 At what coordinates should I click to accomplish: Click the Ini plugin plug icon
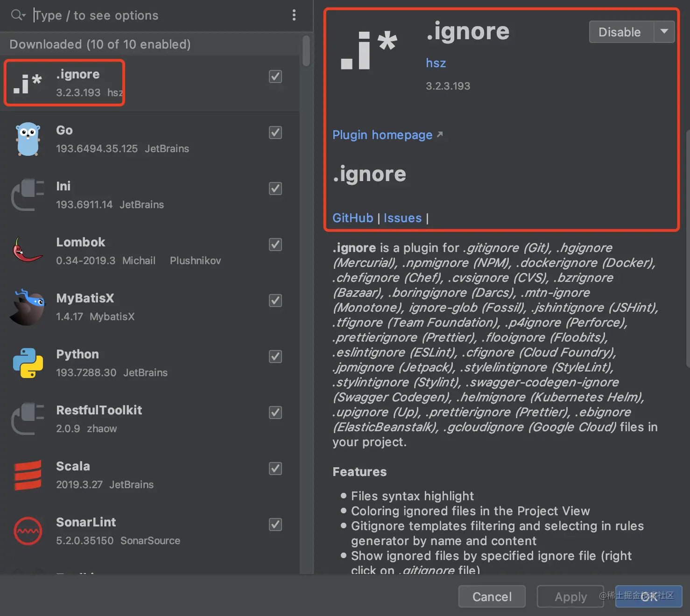pos(28,195)
